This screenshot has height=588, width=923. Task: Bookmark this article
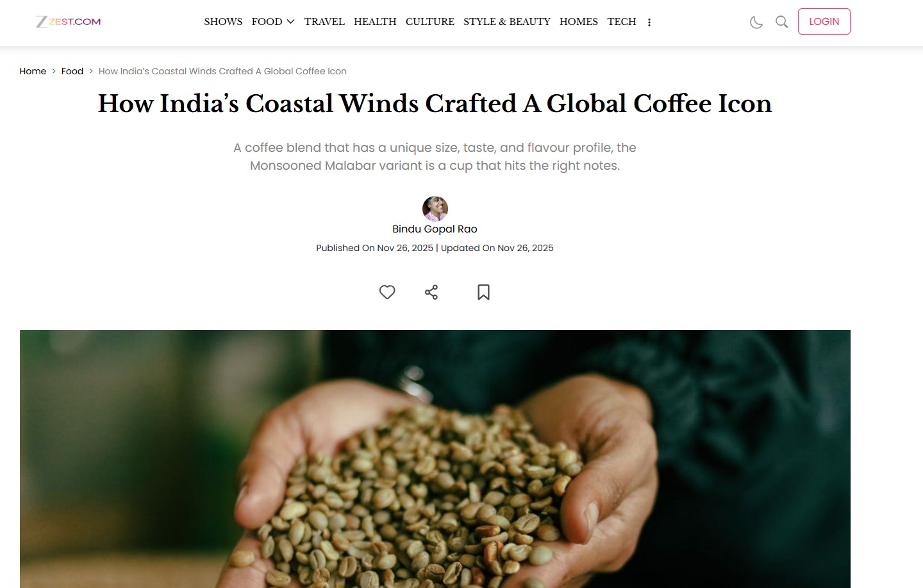pyautogui.click(x=483, y=292)
